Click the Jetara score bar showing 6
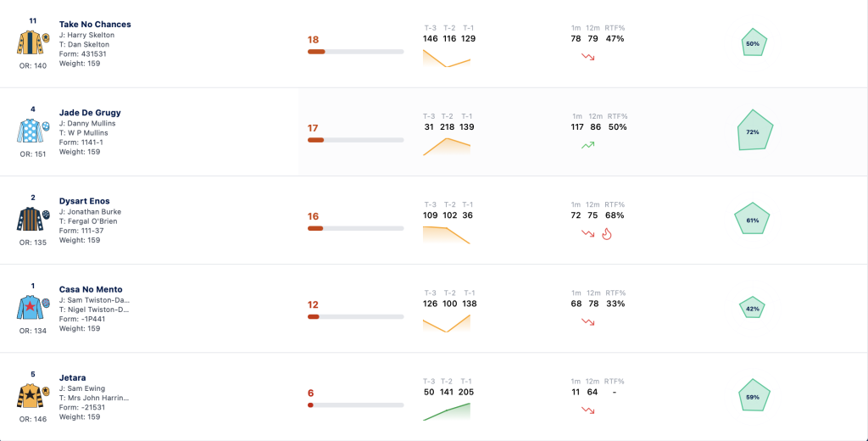This screenshot has width=868, height=441. 355,405
